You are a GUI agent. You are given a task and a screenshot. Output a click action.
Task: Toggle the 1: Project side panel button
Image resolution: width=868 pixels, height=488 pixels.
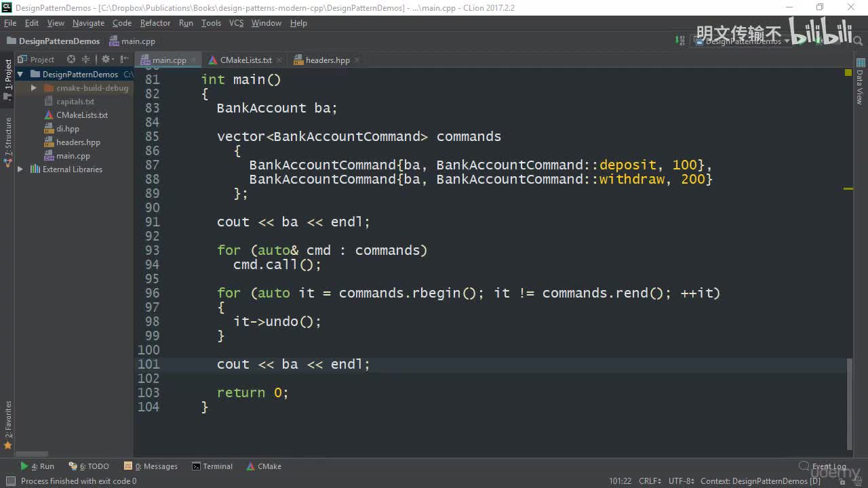click(x=7, y=79)
